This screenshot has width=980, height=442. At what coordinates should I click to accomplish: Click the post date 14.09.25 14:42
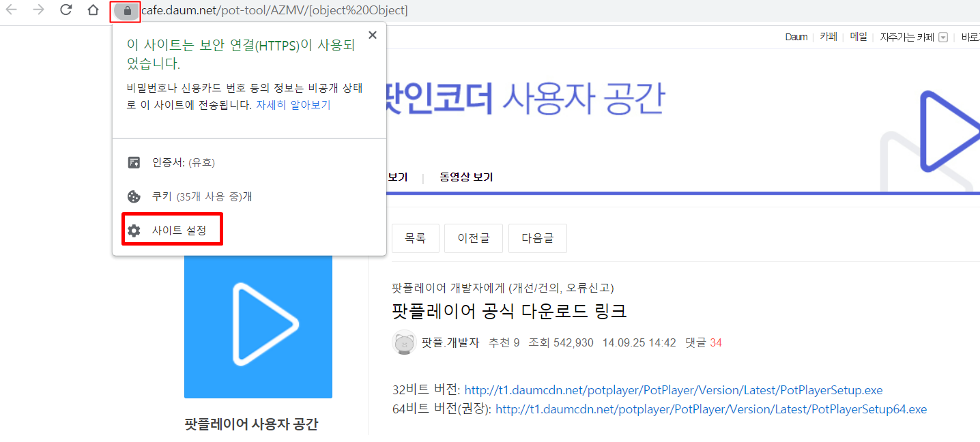click(x=639, y=342)
